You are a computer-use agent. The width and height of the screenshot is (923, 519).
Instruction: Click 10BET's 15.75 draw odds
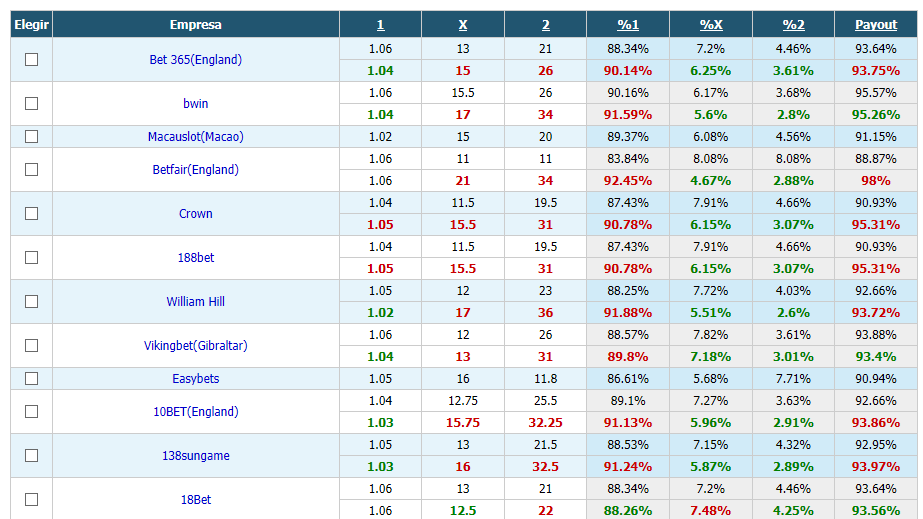(463, 422)
